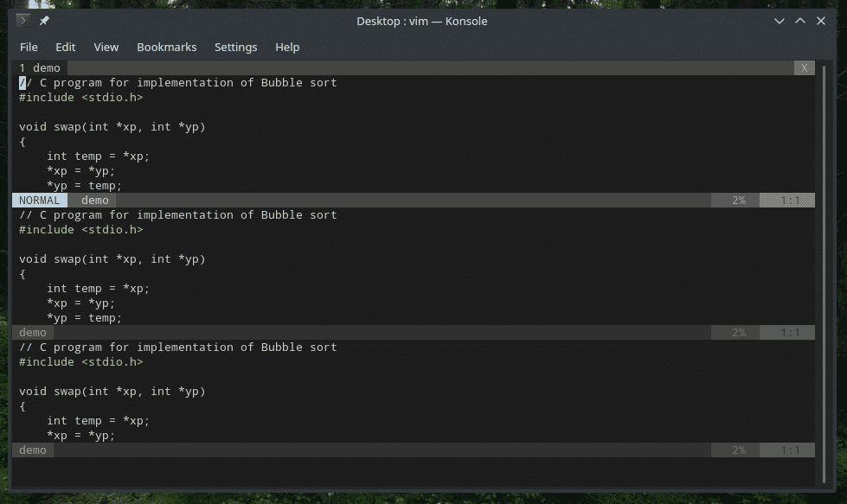Open the Help menu
Image resolution: width=847 pixels, height=504 pixels.
(x=287, y=47)
